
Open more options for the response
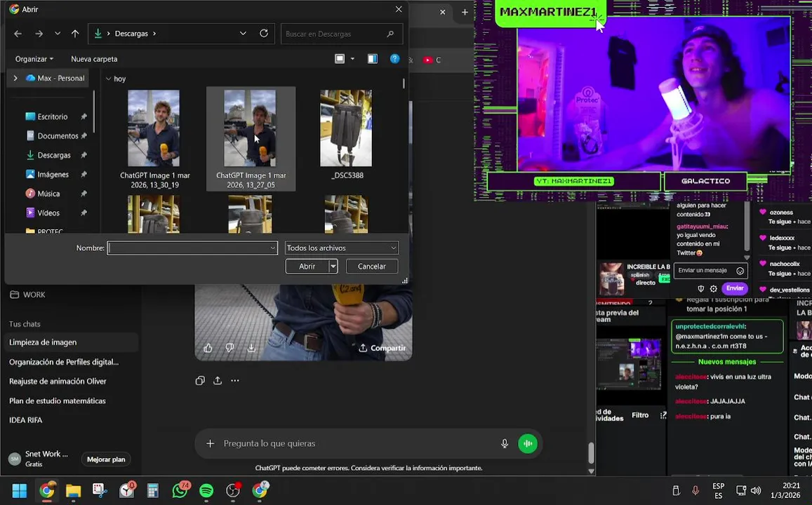click(x=235, y=380)
